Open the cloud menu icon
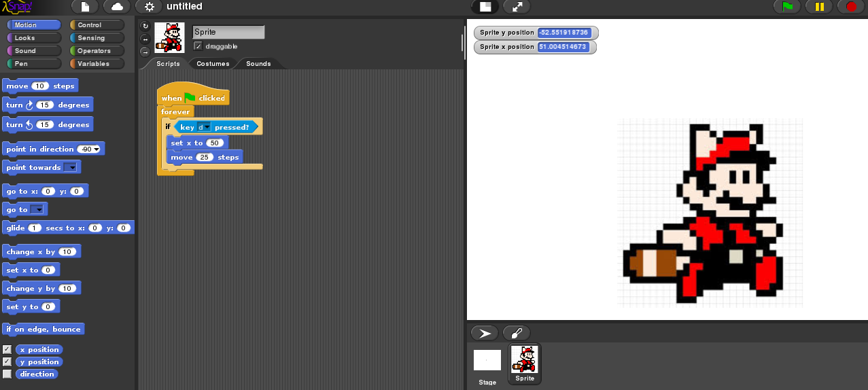The image size is (868, 390). pyautogui.click(x=117, y=7)
